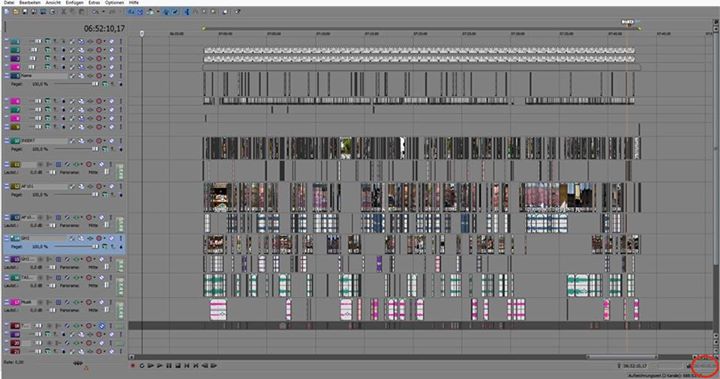Open the Einfügen menu
Screen dimensions: 720x379
74,2
